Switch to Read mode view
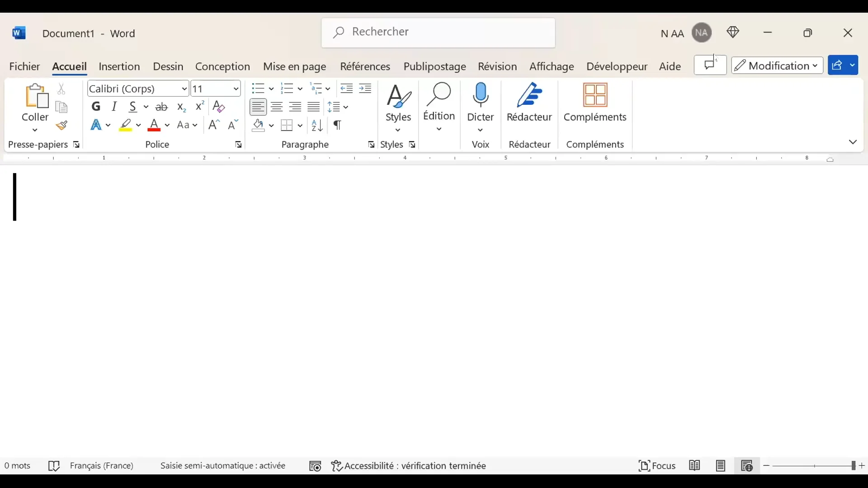Image resolution: width=868 pixels, height=488 pixels. (695, 466)
